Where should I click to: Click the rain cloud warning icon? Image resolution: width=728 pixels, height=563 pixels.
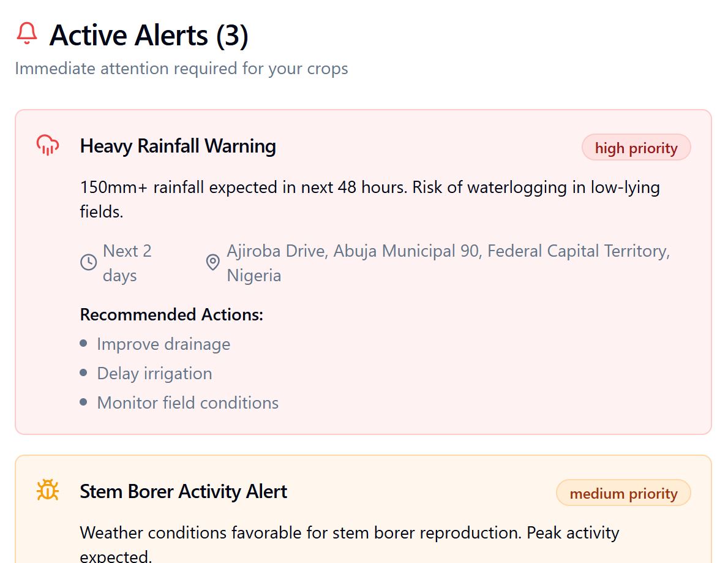point(48,145)
